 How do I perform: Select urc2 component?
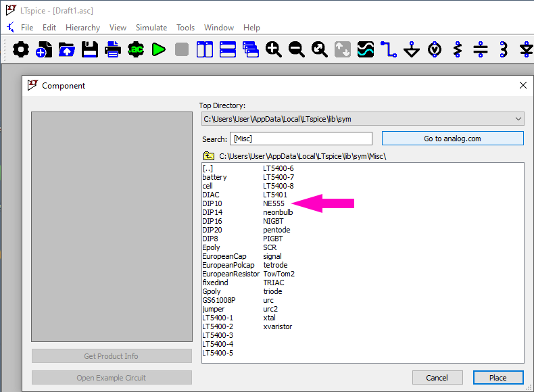[270, 309]
